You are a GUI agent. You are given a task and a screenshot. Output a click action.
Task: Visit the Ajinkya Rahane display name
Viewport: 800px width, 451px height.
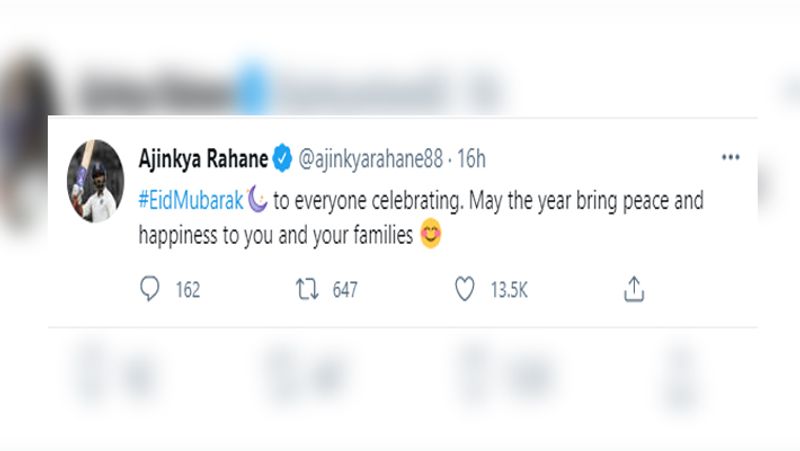203,159
